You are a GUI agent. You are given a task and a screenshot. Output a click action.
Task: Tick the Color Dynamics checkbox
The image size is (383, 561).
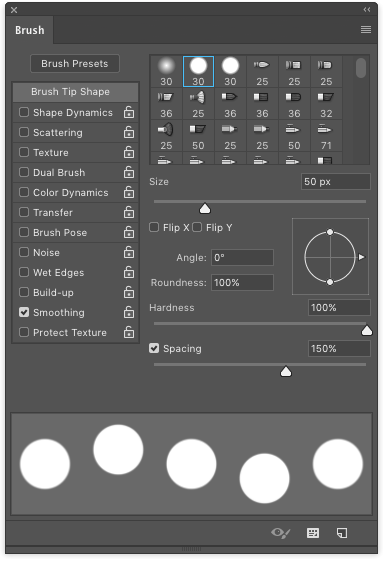24,192
